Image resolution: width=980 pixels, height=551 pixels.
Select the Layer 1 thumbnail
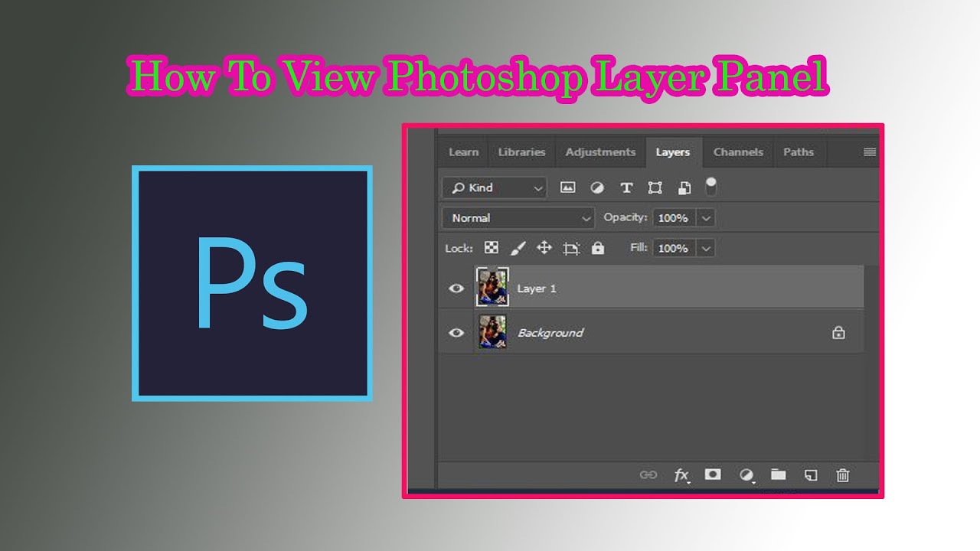click(492, 287)
